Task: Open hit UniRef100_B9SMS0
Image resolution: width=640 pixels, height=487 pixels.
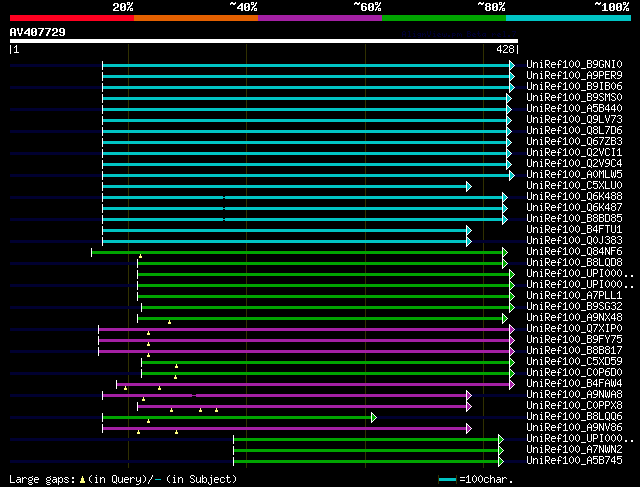Action: pos(574,98)
